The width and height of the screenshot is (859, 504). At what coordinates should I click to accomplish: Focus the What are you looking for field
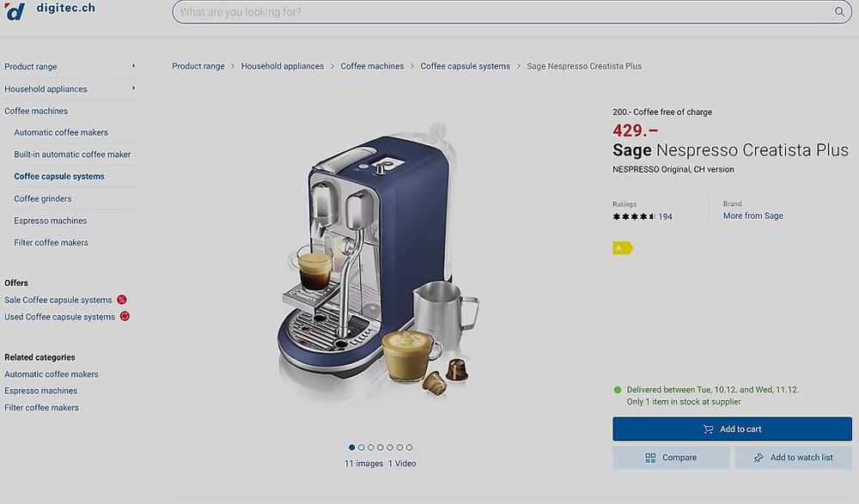coord(504,11)
